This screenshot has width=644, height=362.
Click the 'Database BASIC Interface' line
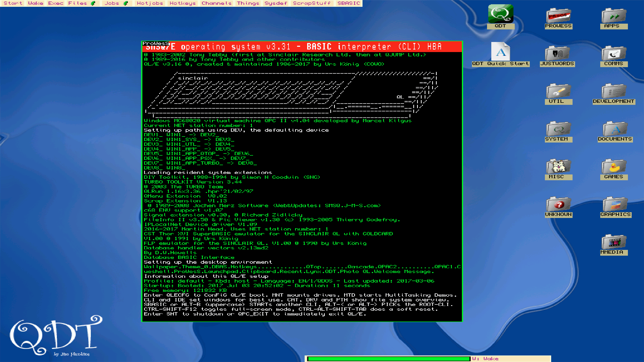click(189, 257)
